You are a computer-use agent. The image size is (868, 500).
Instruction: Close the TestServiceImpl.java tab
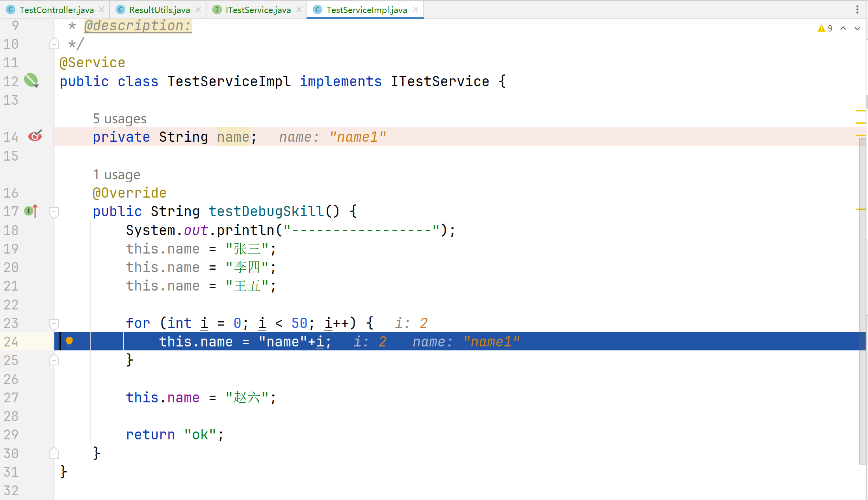pos(416,9)
